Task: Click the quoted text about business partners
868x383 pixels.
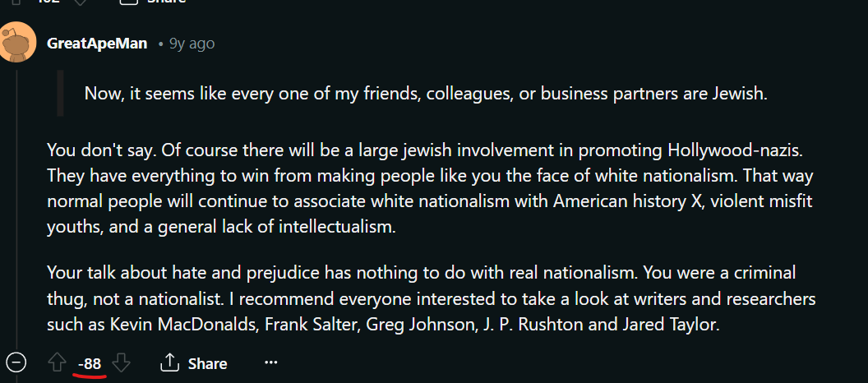Action: [x=426, y=94]
